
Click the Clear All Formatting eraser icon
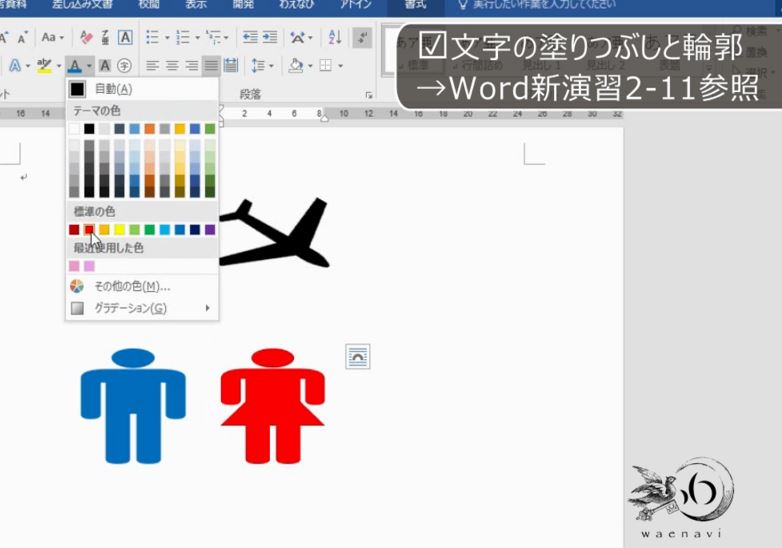click(86, 37)
